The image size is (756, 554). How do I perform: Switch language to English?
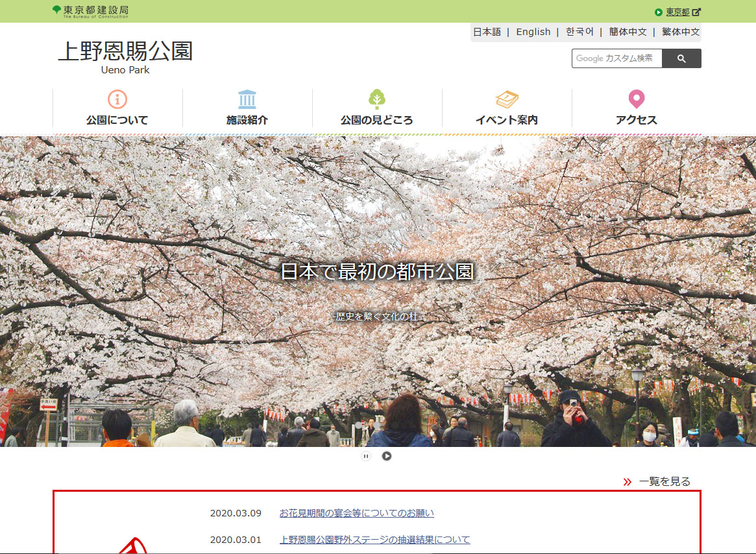533,32
